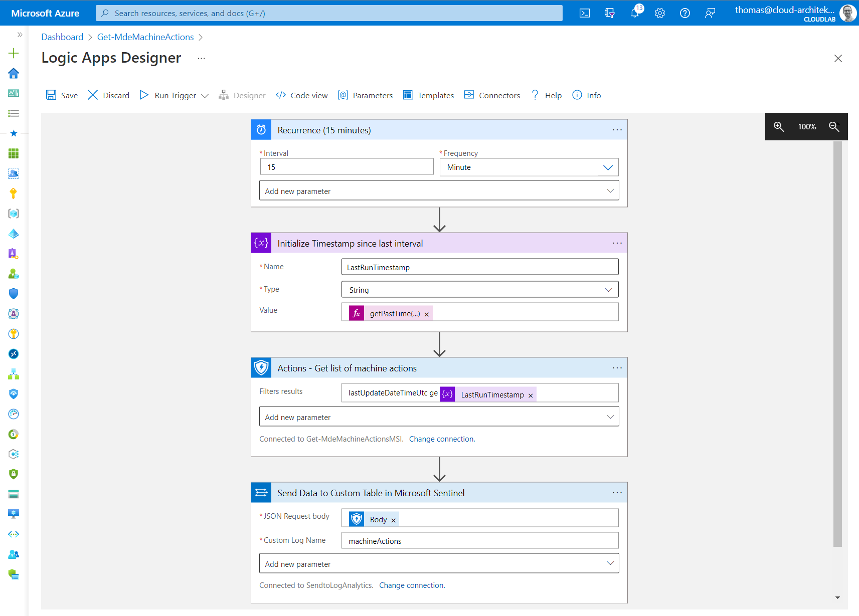
Task: Open Info in designer toolbar
Action: click(x=587, y=95)
